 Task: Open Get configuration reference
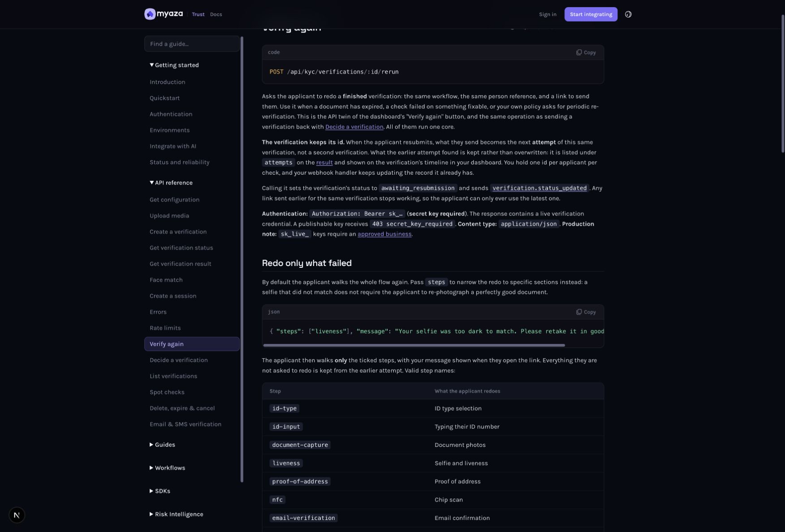click(174, 200)
